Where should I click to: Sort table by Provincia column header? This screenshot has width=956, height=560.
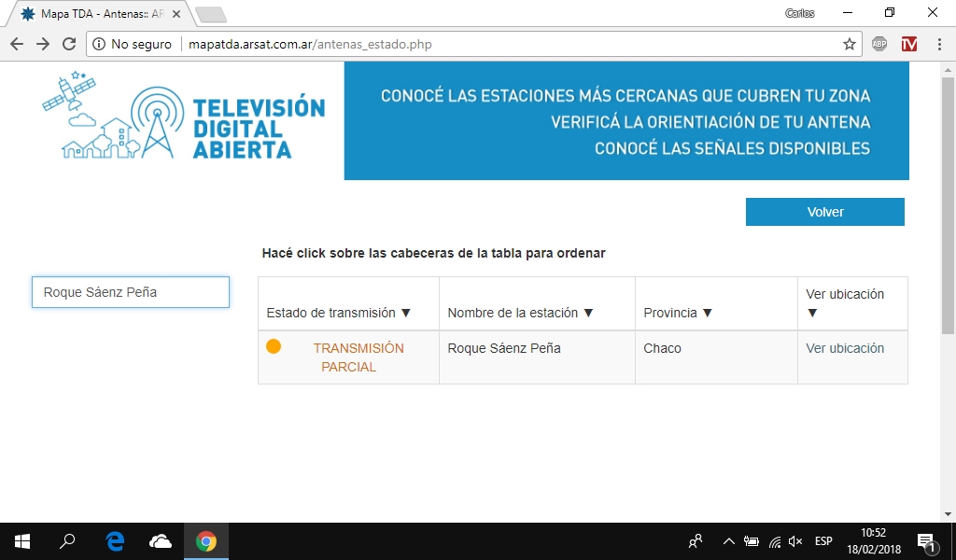(x=678, y=313)
